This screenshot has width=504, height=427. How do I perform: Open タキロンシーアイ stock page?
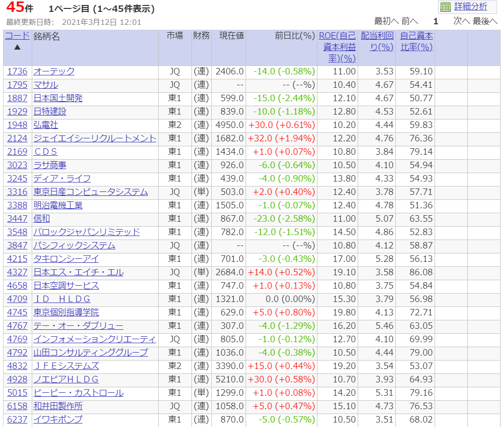(x=66, y=259)
